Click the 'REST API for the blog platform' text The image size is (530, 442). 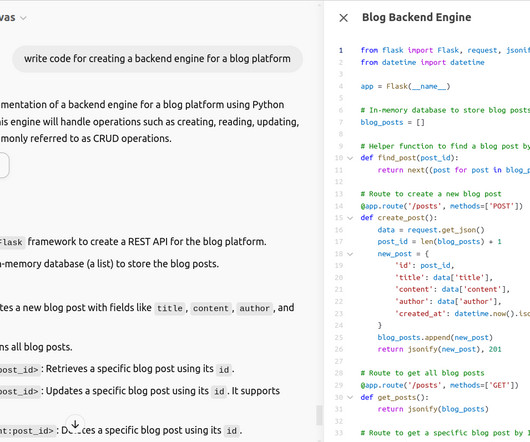pyautogui.click(x=197, y=242)
